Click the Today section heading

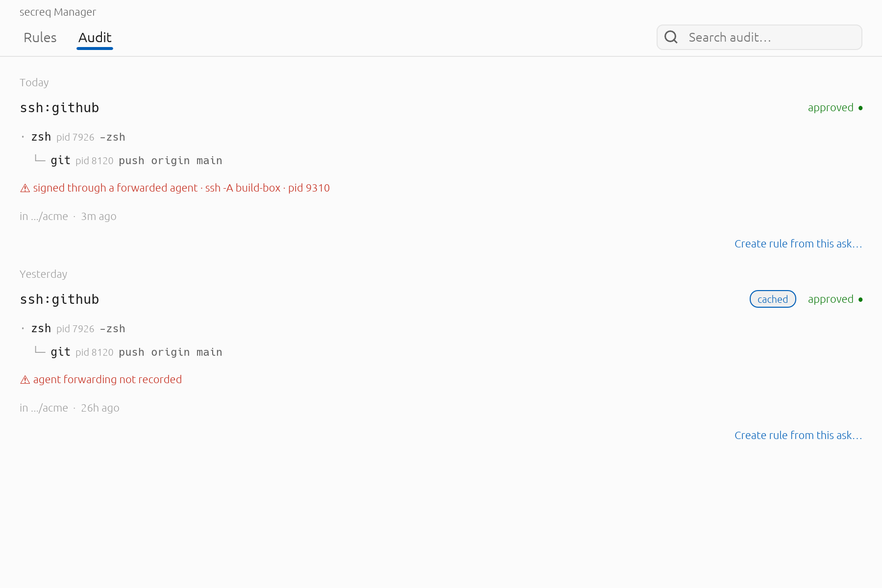(x=34, y=82)
